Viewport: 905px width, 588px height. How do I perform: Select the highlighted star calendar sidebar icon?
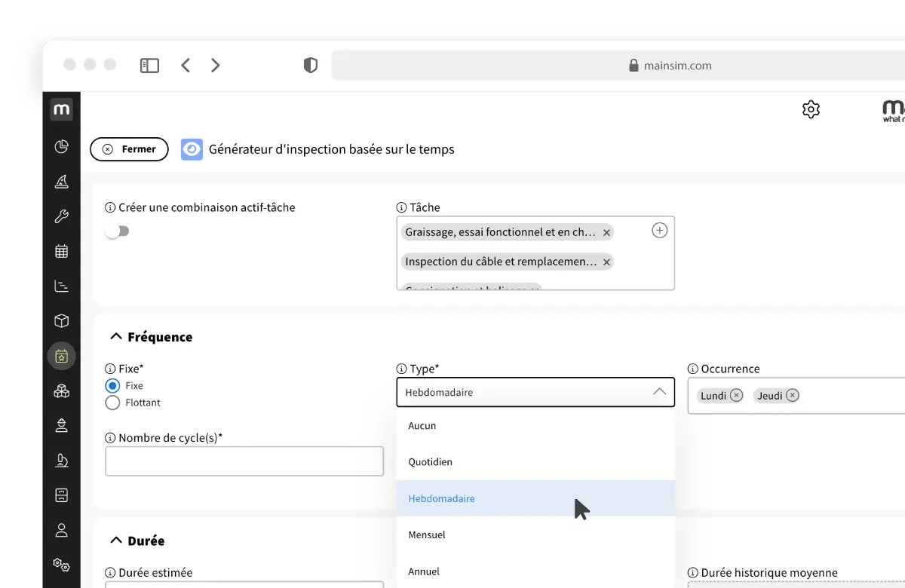pyautogui.click(x=62, y=356)
